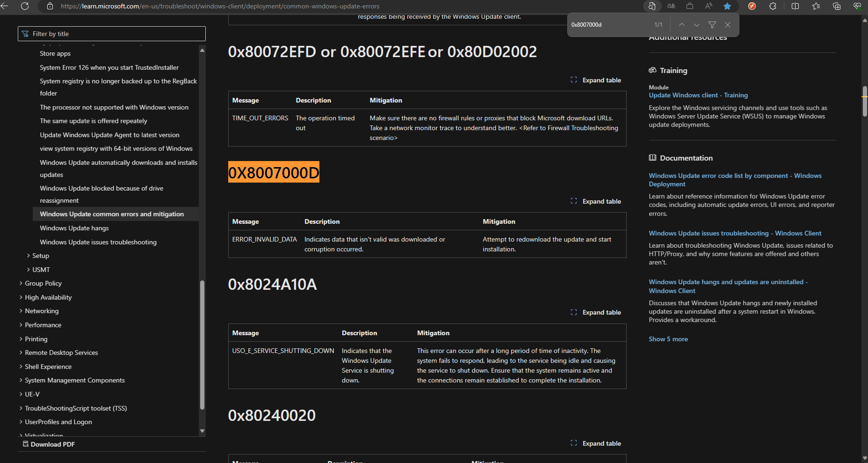Image resolution: width=868 pixels, height=463 pixels.
Task: Expand the Setup tree node
Action: tap(38, 256)
